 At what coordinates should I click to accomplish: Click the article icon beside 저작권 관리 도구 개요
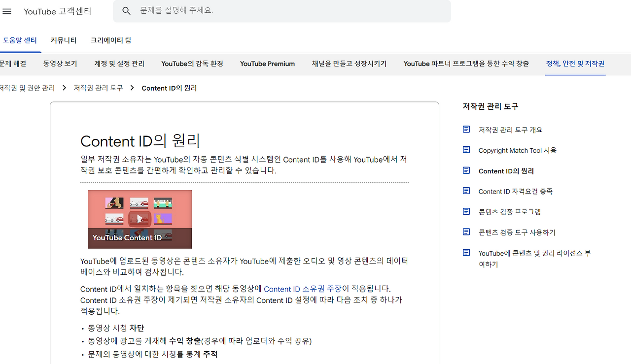(x=466, y=129)
